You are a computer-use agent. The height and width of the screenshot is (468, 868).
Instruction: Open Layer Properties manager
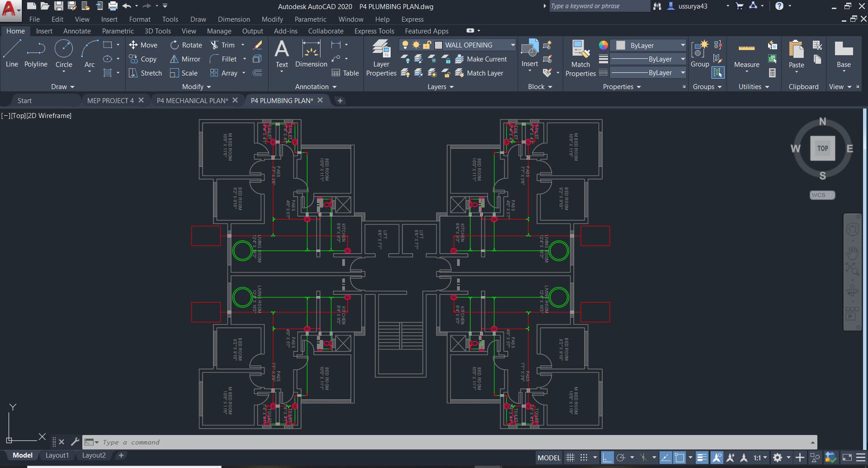(x=381, y=58)
